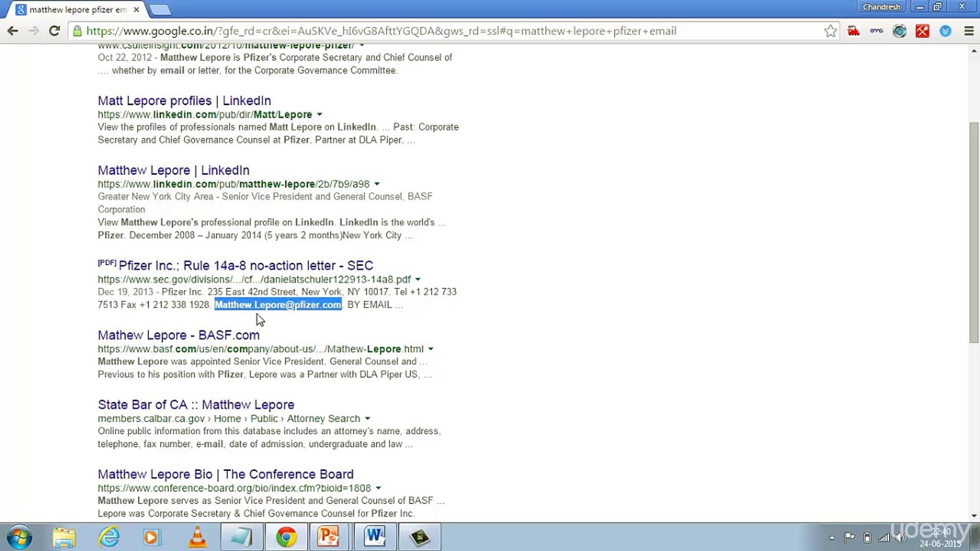This screenshot has width=980, height=551.
Task: Open State Bar of CA Matthew Lepore
Action: click(x=196, y=405)
